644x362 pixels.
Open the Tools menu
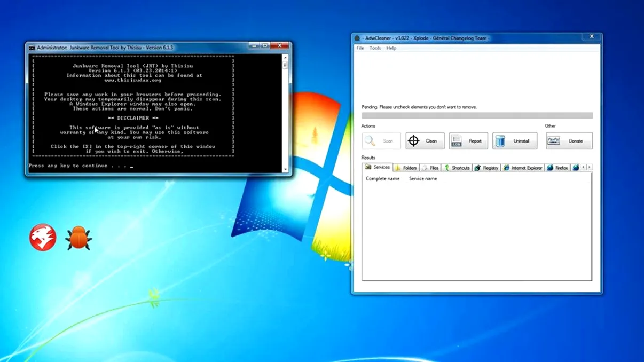(x=375, y=48)
